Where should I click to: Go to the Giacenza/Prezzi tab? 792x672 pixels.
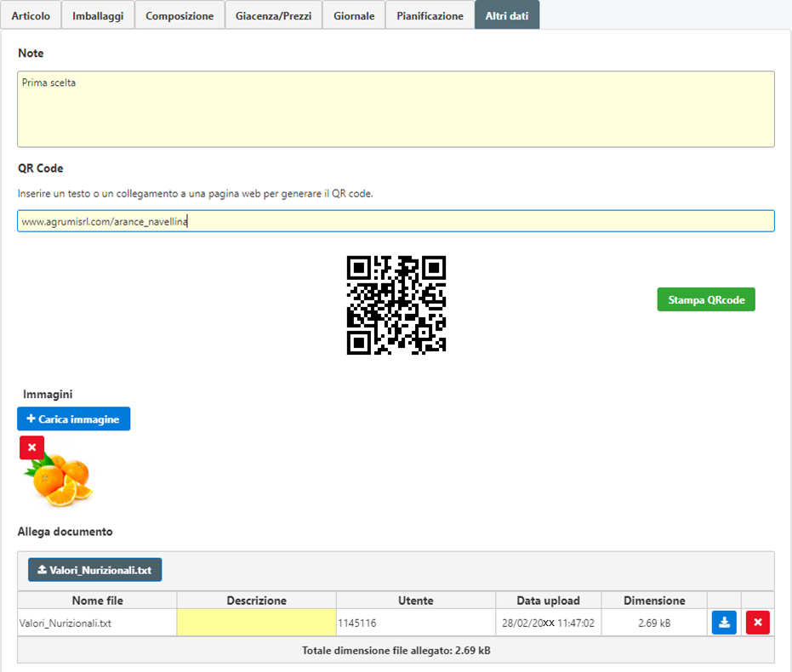pos(273,15)
